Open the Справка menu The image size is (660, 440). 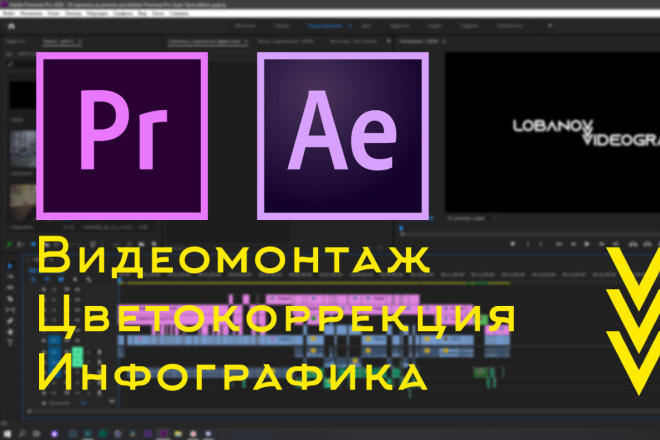[179, 13]
